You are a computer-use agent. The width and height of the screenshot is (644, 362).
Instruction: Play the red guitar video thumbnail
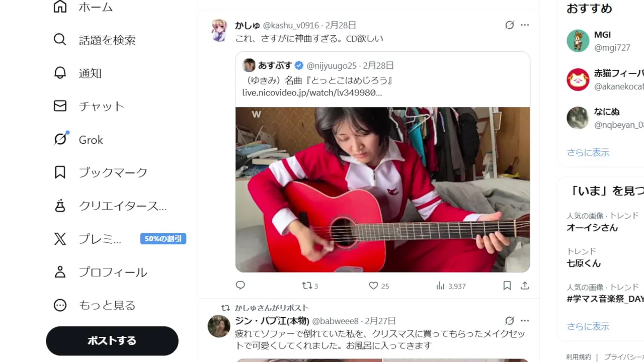point(382,190)
